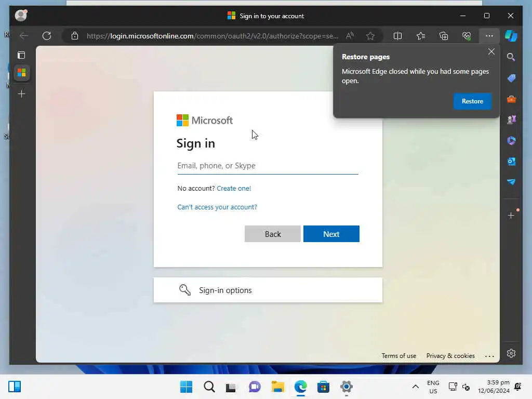Open sidebar settings gear icon
This screenshot has width=532, height=399.
[x=511, y=353]
